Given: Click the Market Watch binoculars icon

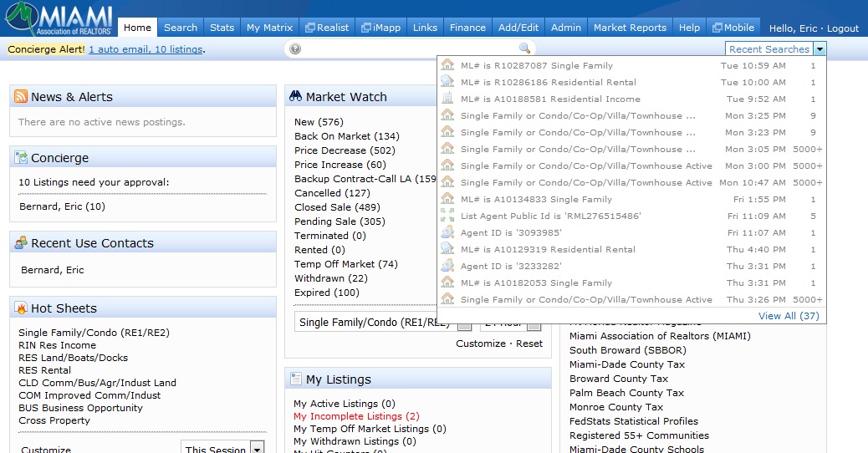Looking at the screenshot, I should 295,96.
